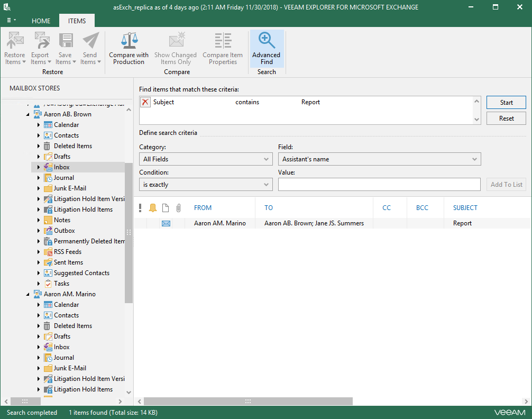Select Drafts under Aaron AM. Marino
532x419 pixels.
(x=62, y=336)
